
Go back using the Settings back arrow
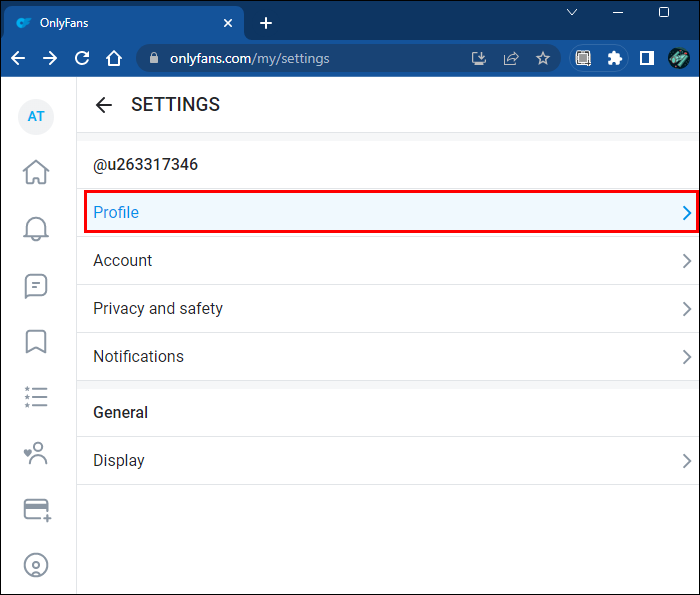click(104, 105)
